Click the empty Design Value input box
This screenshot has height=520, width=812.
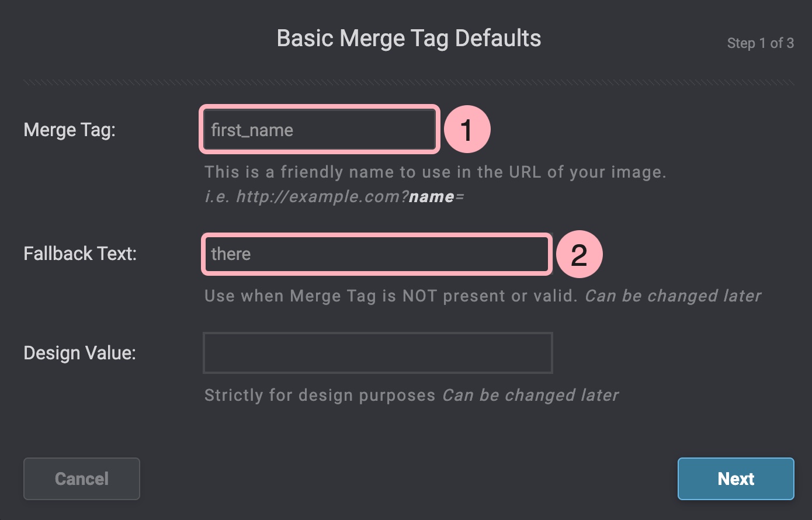click(x=377, y=353)
